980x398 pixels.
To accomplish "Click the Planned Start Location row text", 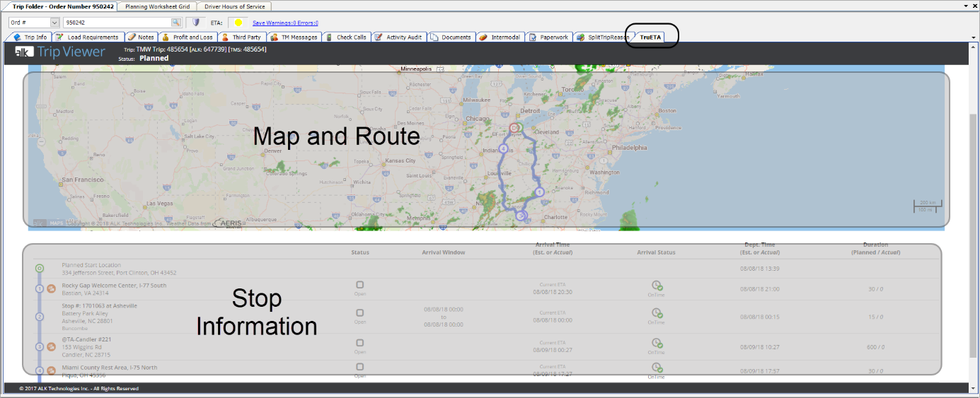I will (x=91, y=265).
